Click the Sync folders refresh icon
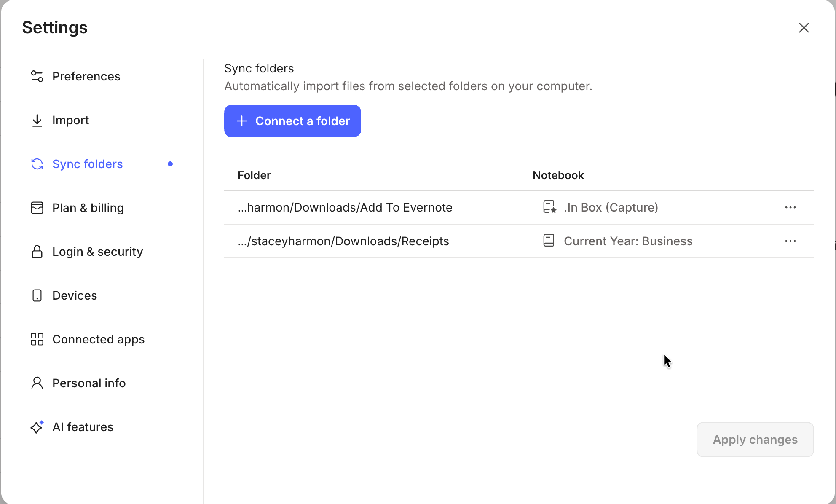 pyautogui.click(x=37, y=164)
